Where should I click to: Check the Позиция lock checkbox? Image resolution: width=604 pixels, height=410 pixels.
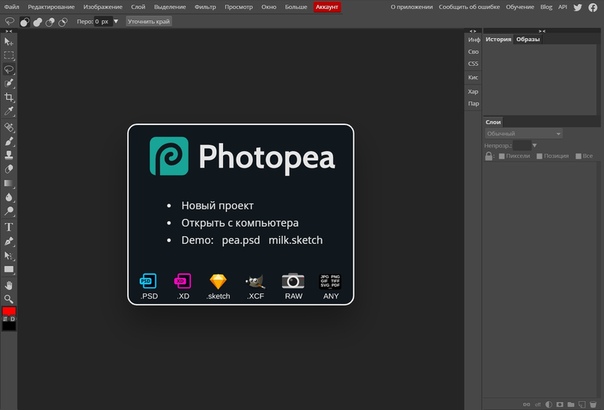[539, 156]
